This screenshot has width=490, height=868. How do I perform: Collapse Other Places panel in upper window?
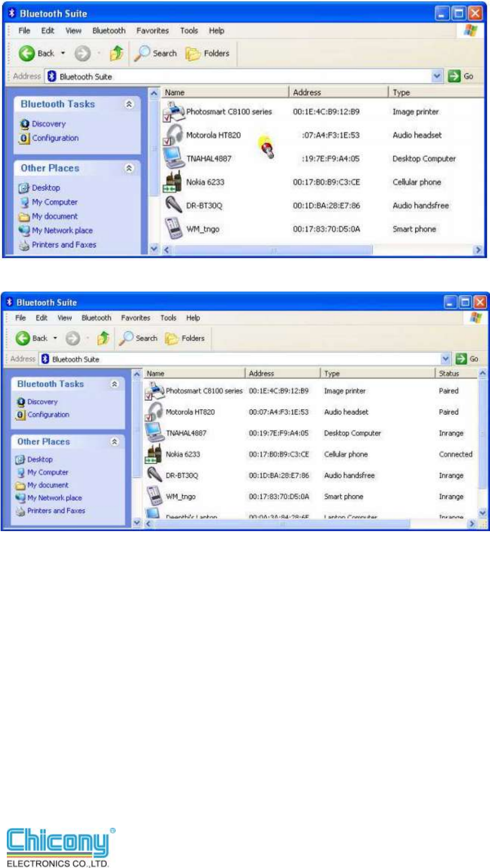(x=129, y=168)
